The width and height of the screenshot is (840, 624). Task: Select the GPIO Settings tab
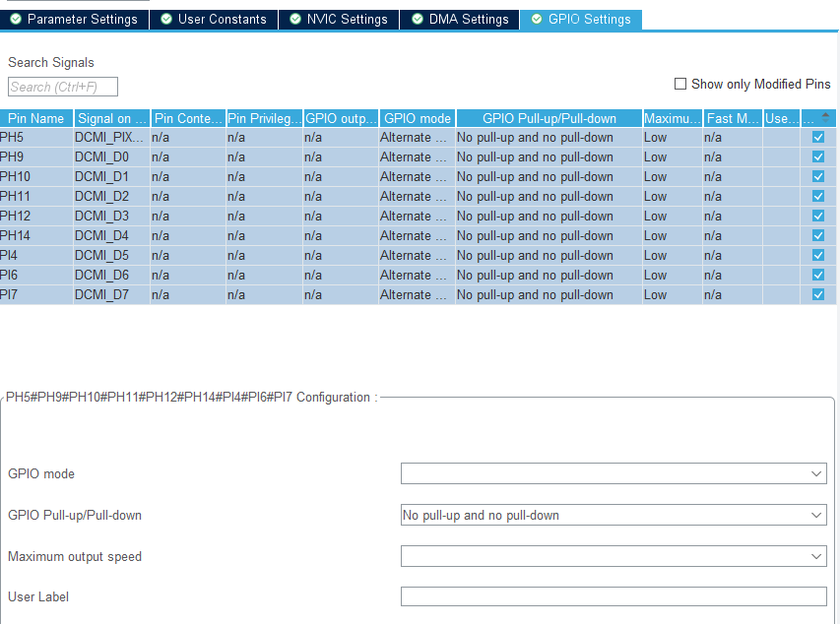(x=581, y=20)
